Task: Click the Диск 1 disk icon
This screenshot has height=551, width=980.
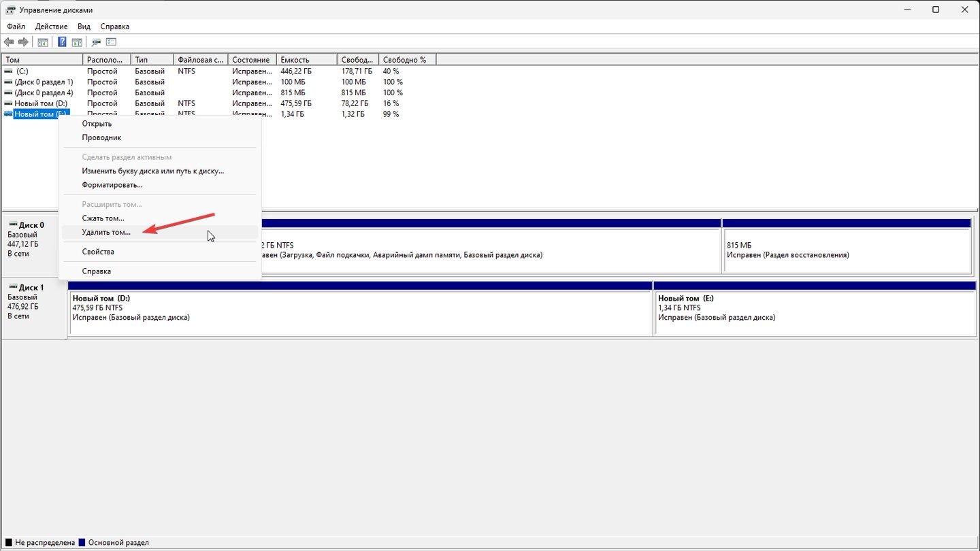Action: pos(12,288)
